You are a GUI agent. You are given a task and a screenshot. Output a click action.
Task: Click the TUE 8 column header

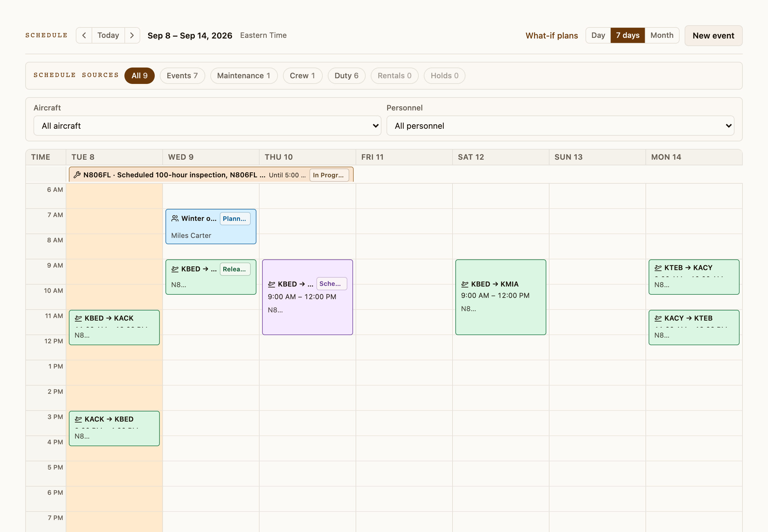114,157
